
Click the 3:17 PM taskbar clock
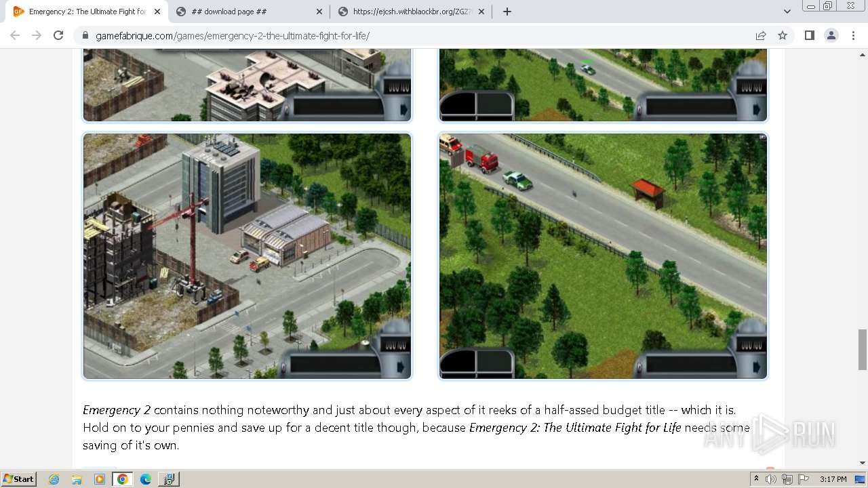point(833,479)
